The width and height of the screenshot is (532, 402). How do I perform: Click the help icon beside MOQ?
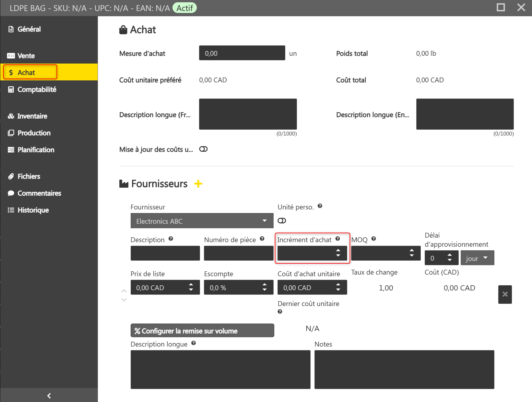click(373, 239)
